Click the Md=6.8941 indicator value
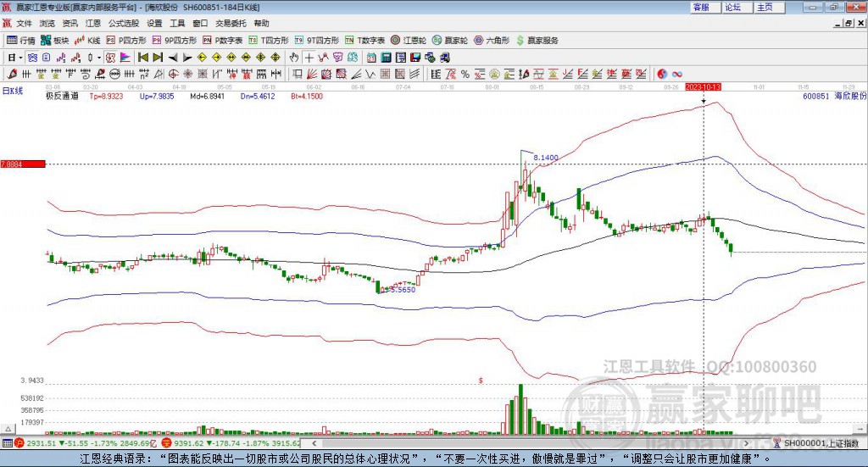The height and width of the screenshot is (467, 868). pyautogui.click(x=207, y=97)
